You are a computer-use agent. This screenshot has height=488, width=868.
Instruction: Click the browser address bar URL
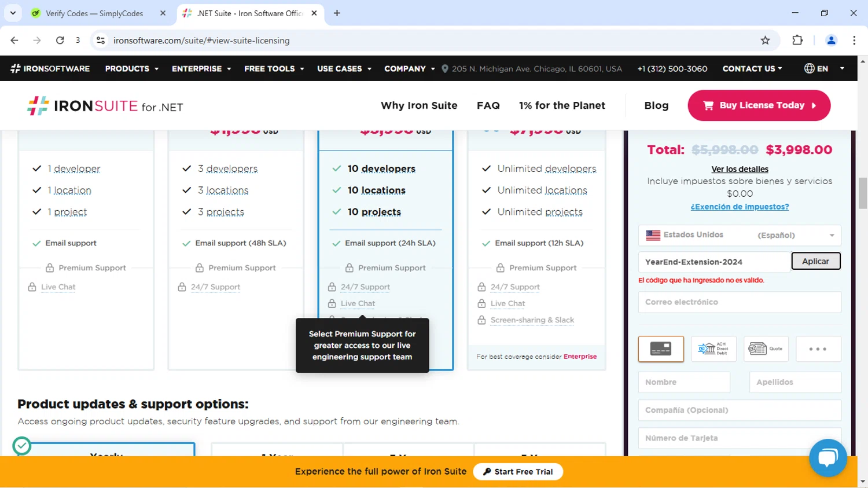click(201, 41)
